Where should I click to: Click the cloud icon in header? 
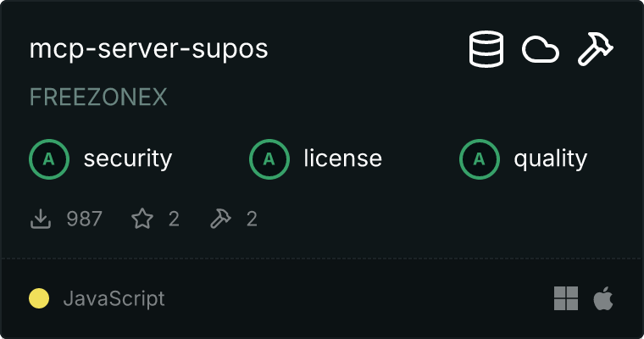coord(540,50)
